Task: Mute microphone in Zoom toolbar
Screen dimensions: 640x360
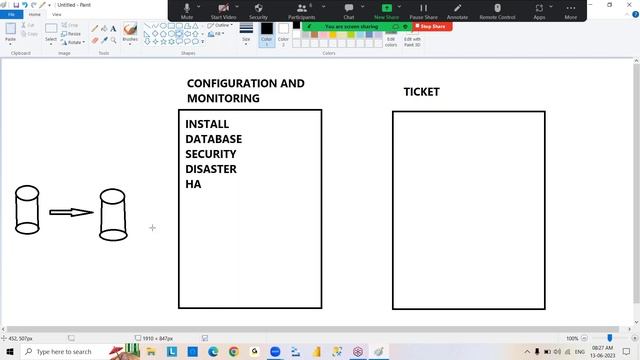Action: (187, 11)
